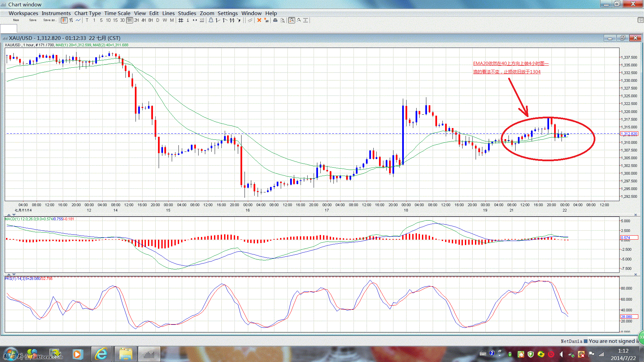Click the volume speaker tray icon
Screen dimensions: 644x362
click(561, 354)
